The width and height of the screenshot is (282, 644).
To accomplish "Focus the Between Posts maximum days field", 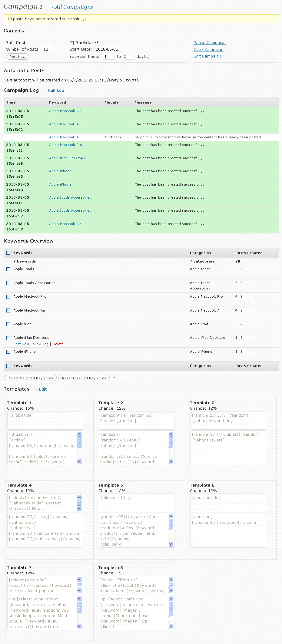I will point(129,57).
